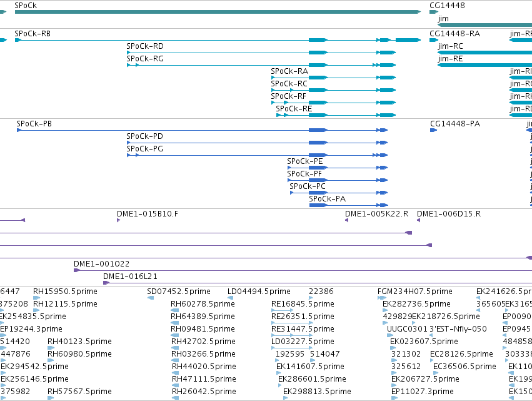Click the CG14448-PA protein label

pos(455,124)
